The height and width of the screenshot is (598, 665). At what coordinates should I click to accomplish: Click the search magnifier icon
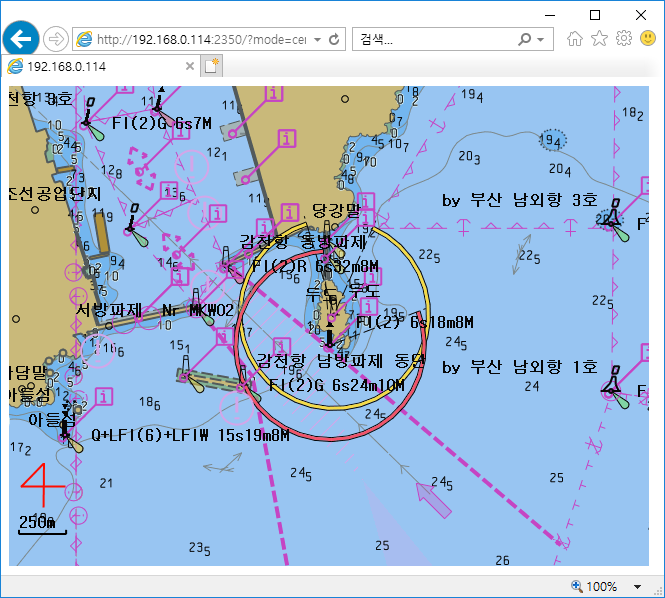[x=525, y=39]
